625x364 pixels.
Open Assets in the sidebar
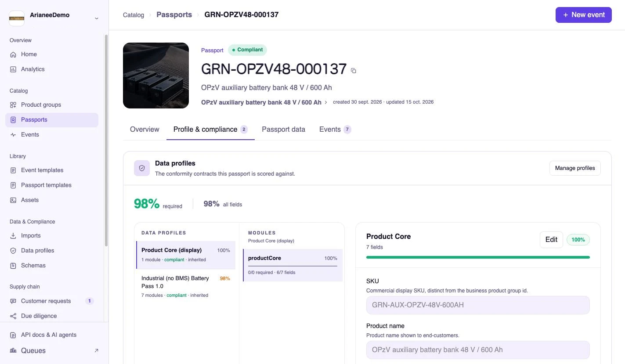(x=52, y=200)
